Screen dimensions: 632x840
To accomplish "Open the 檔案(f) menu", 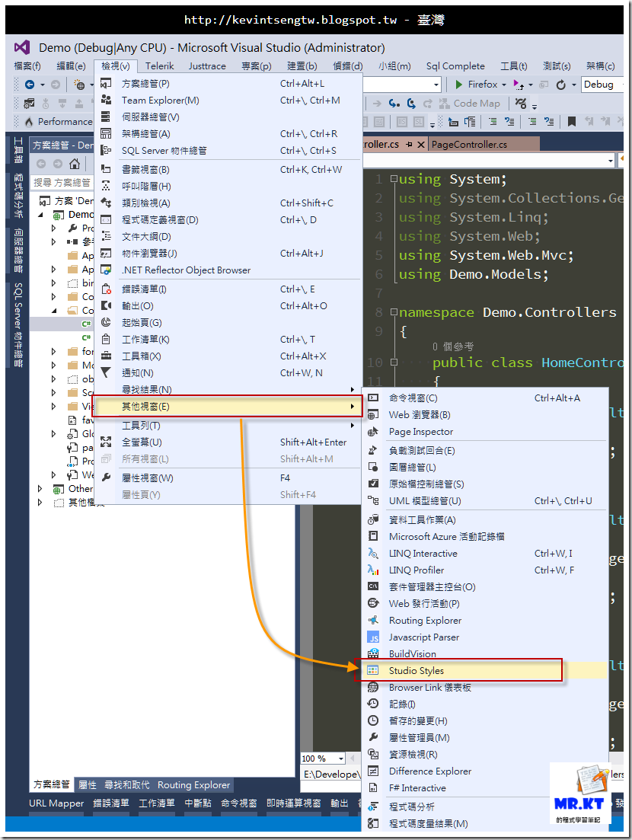I will click(x=27, y=66).
